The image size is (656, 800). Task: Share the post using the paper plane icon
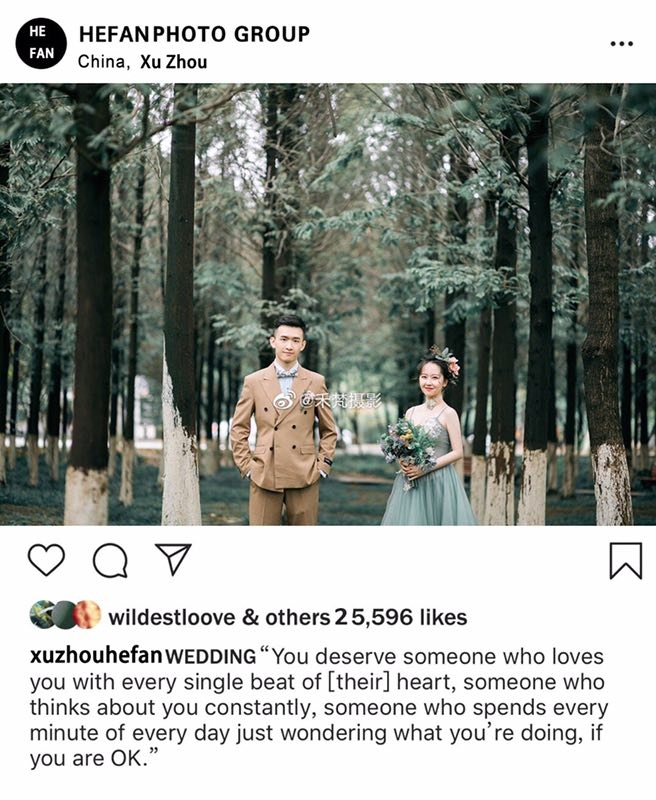point(173,559)
